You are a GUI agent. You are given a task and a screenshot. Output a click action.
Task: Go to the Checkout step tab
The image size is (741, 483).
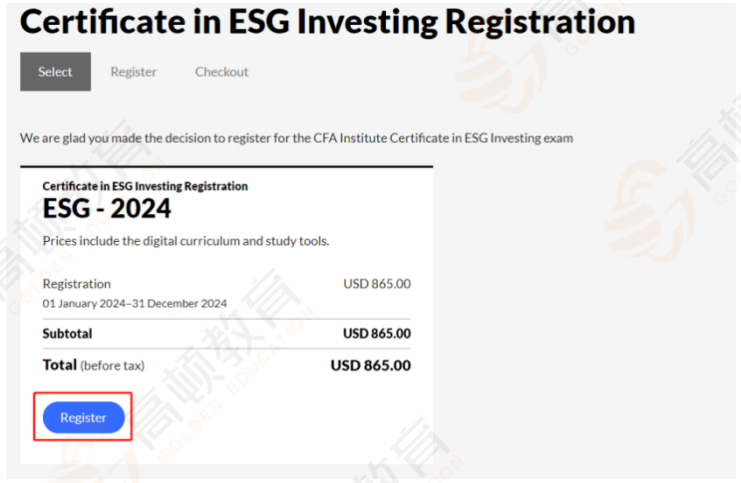tap(222, 72)
